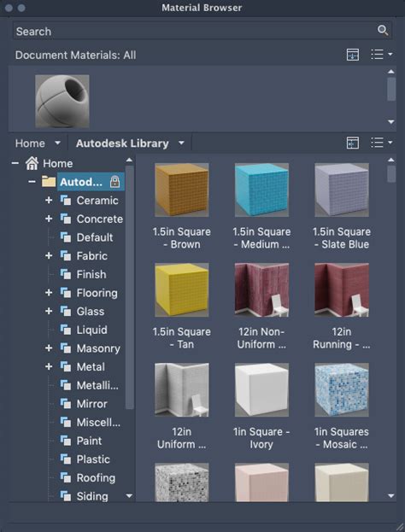Click material grid scroll down arrow

[x=391, y=496]
